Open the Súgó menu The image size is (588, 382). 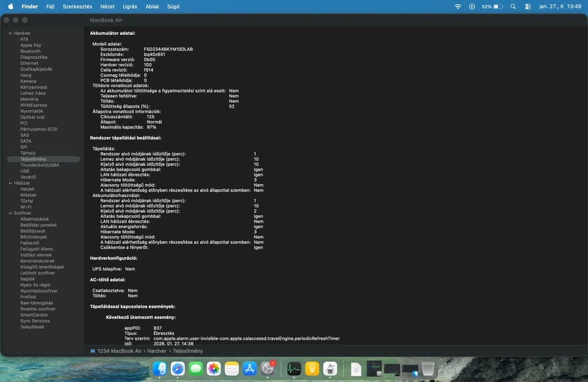coord(173,6)
